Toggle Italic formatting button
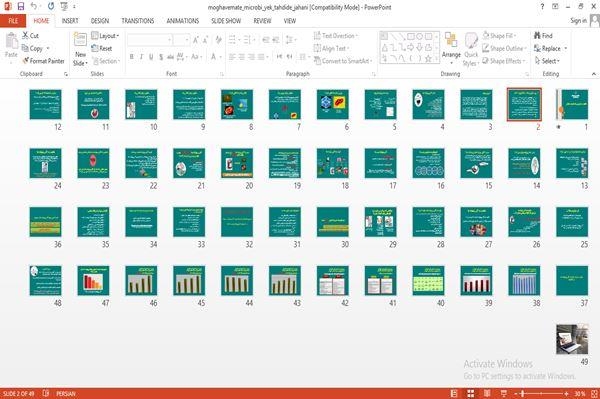 click(141, 57)
